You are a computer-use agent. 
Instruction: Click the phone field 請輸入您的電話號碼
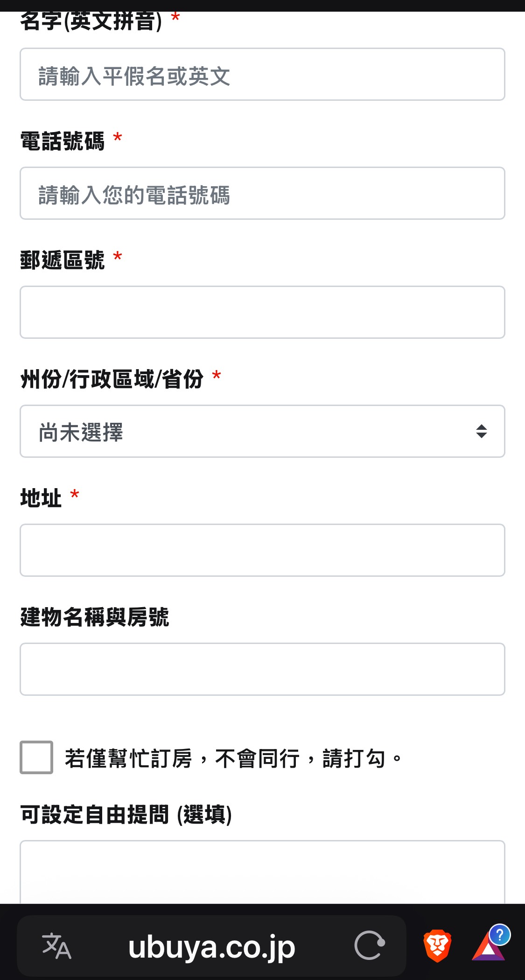pyautogui.click(x=262, y=194)
